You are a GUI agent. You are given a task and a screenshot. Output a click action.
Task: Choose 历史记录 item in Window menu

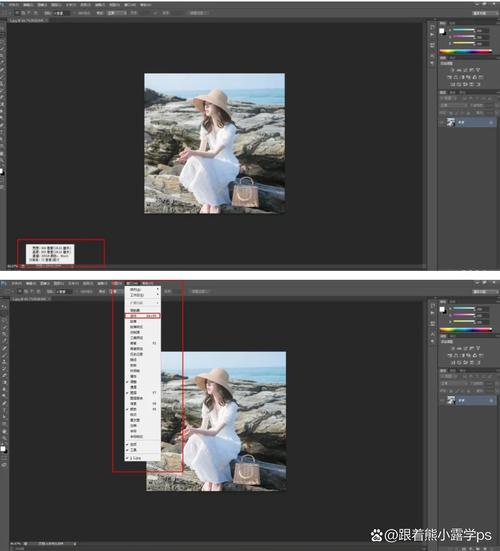pos(143,354)
